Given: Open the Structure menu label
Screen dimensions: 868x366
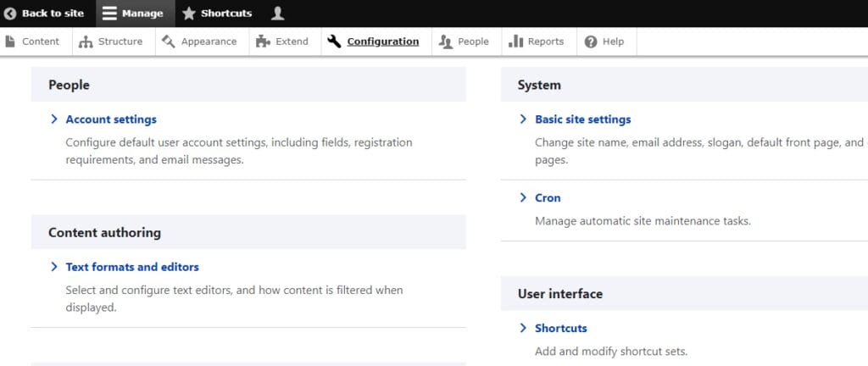Looking at the screenshot, I should click(120, 42).
